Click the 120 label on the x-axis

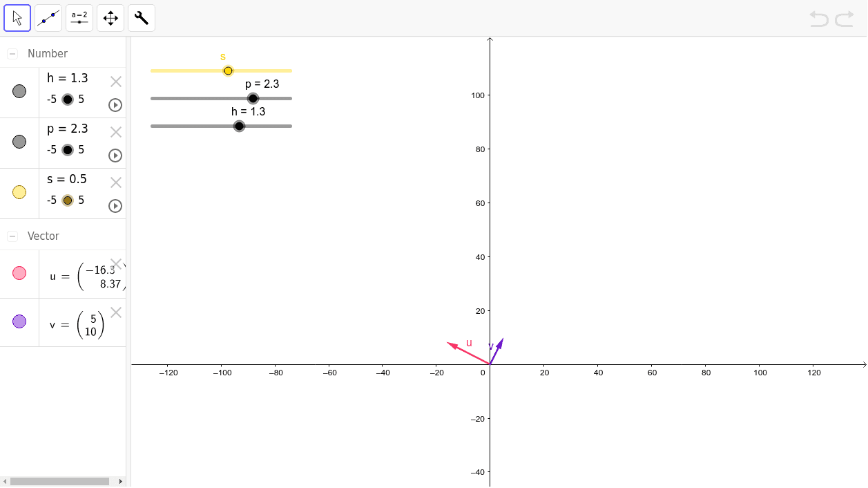pos(814,373)
